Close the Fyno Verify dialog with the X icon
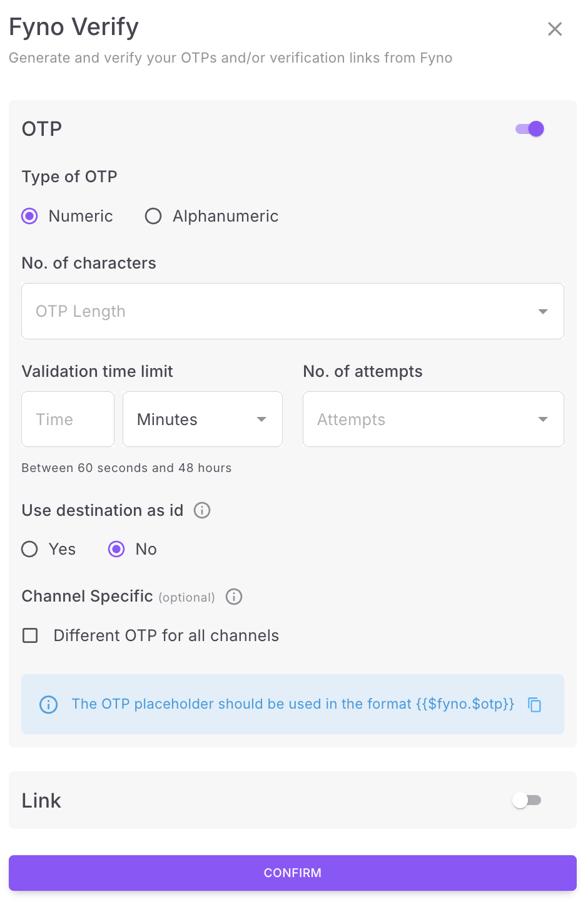The image size is (588, 904). pyautogui.click(x=554, y=29)
